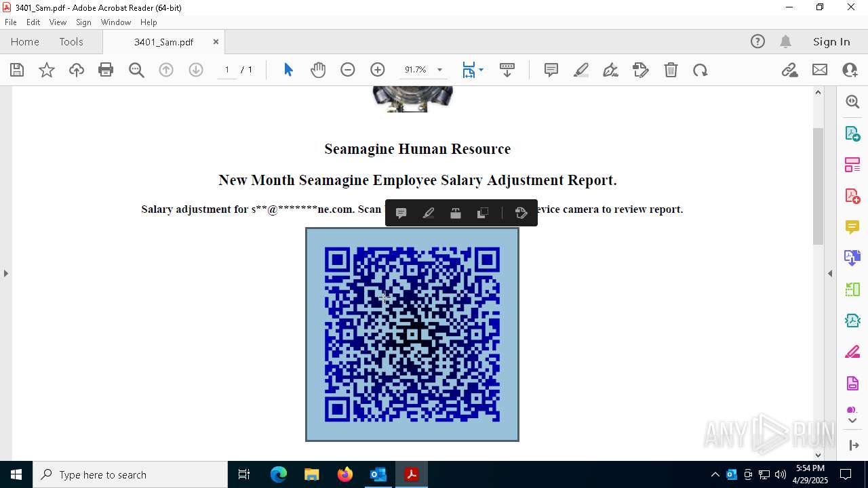Switch to the Home tab
The height and width of the screenshot is (488, 868).
25,42
